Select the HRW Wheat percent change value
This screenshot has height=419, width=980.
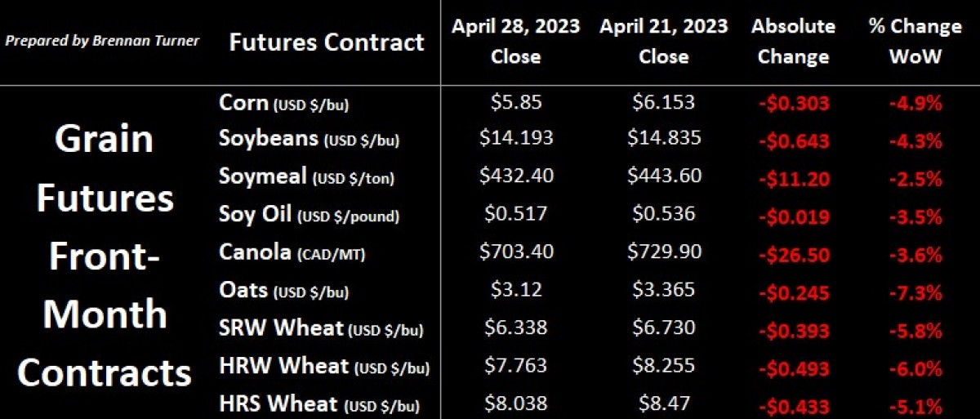click(x=915, y=368)
